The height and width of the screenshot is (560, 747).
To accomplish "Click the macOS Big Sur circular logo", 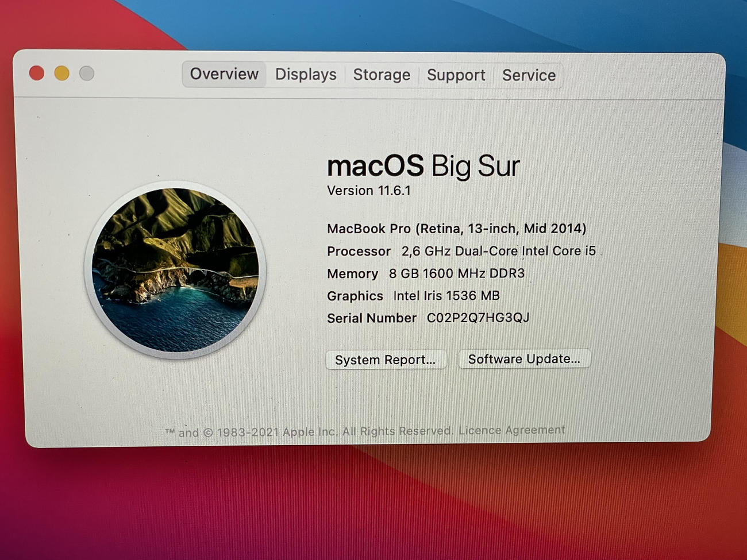I will click(x=175, y=269).
